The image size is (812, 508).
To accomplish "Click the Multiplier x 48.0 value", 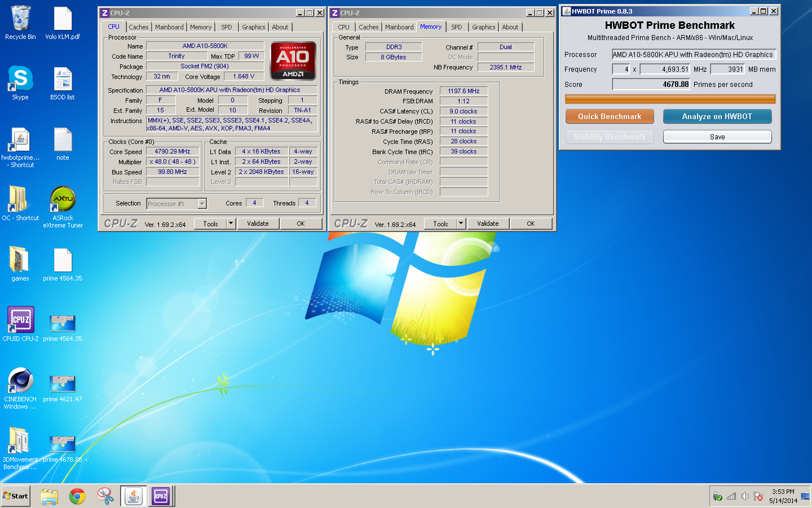I will (x=173, y=161).
